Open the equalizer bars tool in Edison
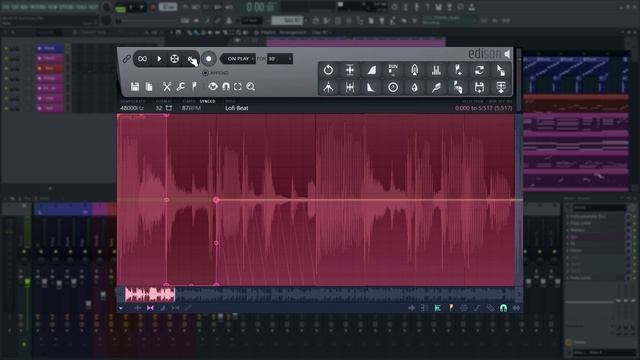 436,70
